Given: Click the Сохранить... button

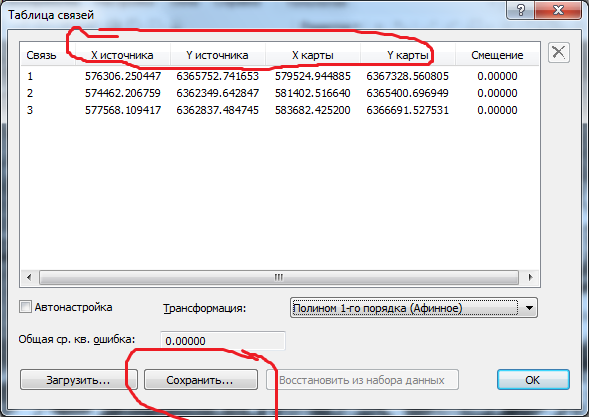Looking at the screenshot, I should [201, 380].
